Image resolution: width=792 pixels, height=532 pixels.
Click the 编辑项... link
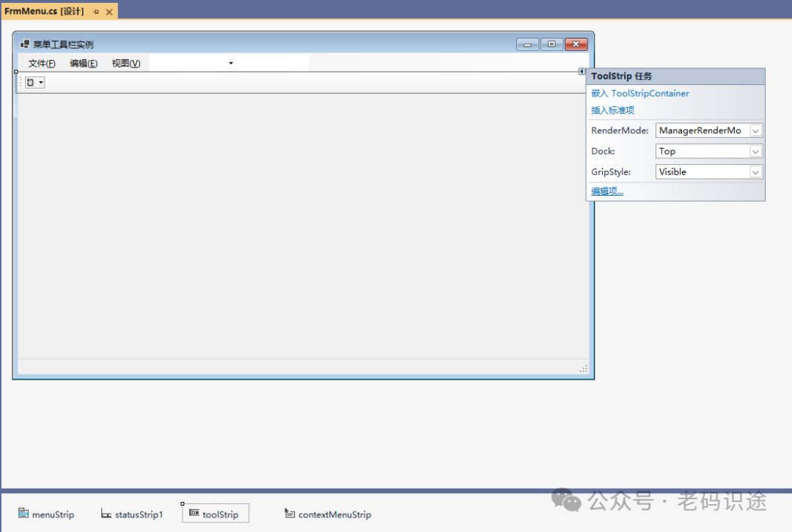(607, 191)
